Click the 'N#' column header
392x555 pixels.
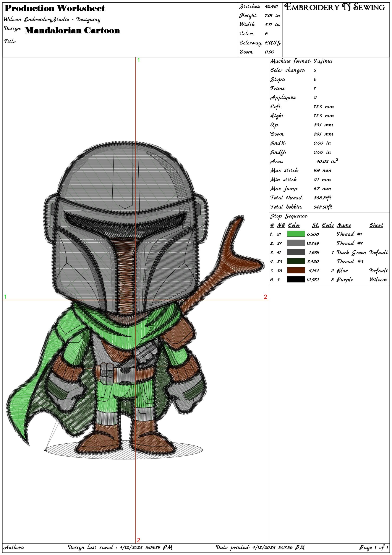[281, 225]
